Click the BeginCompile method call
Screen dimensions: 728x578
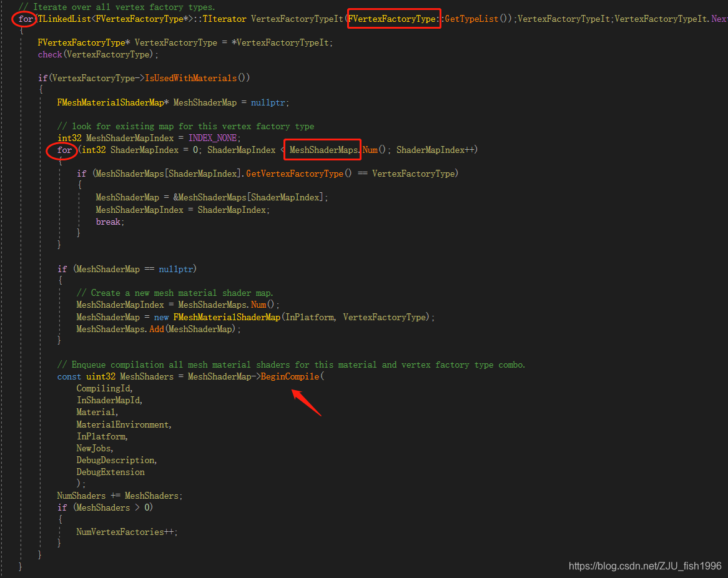[290, 376]
